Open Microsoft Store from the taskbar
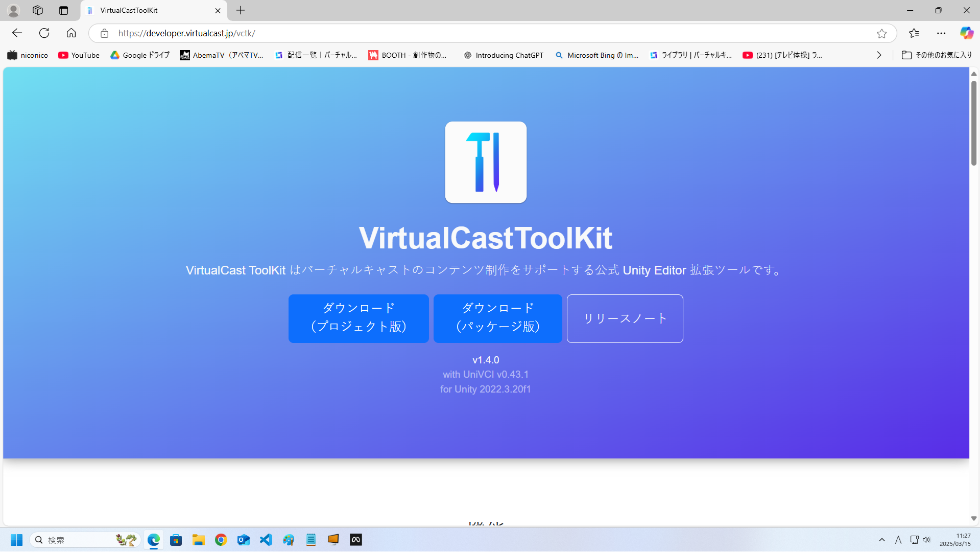This screenshot has width=980, height=552. pyautogui.click(x=176, y=540)
